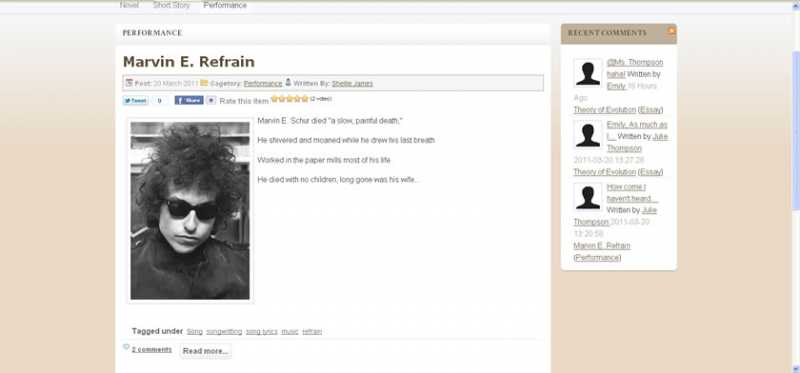Screen dimensions: 800x373
Task: Click the Tweet button
Action: (135, 101)
